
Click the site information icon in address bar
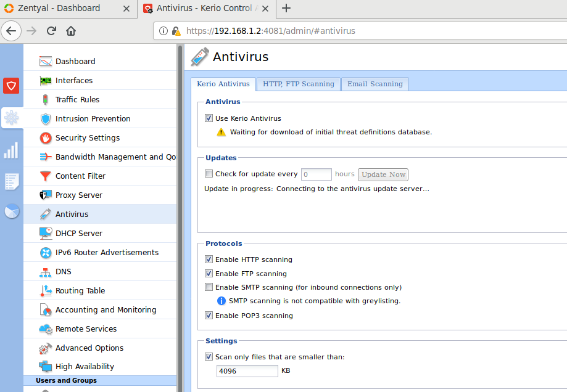(163, 31)
